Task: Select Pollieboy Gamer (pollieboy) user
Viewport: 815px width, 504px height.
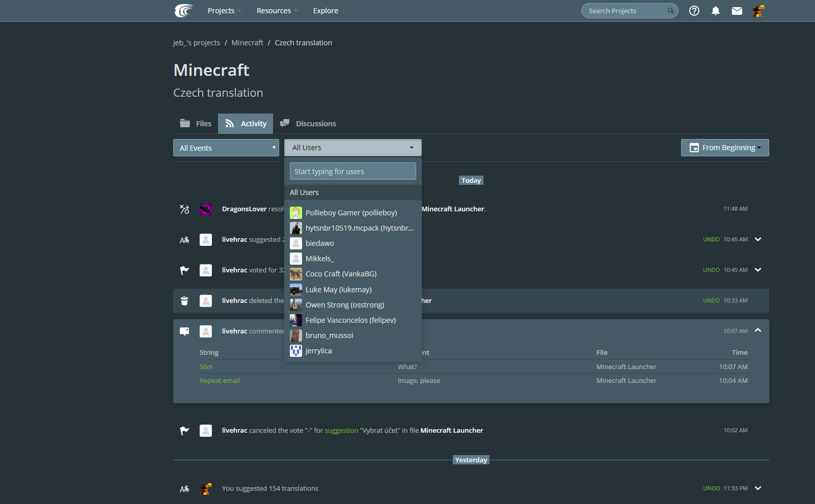Action: coord(353,213)
